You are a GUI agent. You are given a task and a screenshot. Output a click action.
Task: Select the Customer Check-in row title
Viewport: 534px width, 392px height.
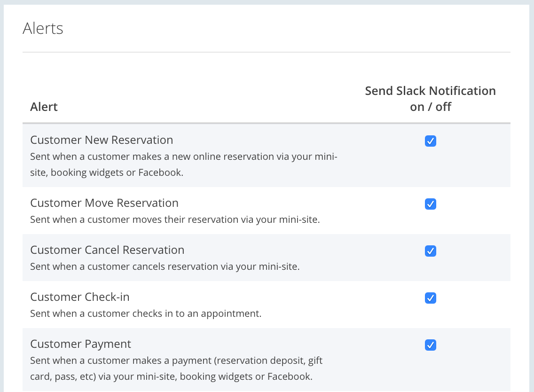(79, 297)
